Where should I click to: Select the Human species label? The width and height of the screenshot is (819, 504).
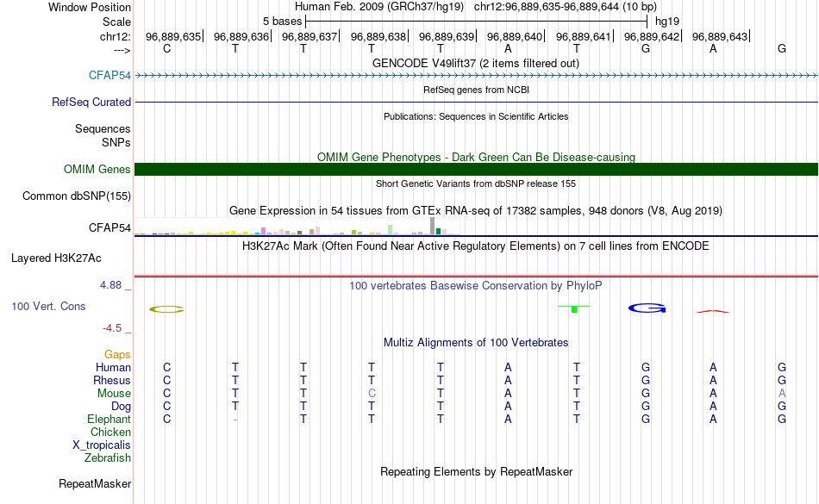113,367
